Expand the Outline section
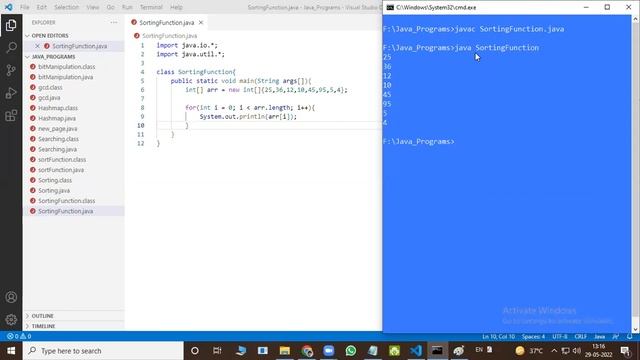640x360 pixels. 42,316
